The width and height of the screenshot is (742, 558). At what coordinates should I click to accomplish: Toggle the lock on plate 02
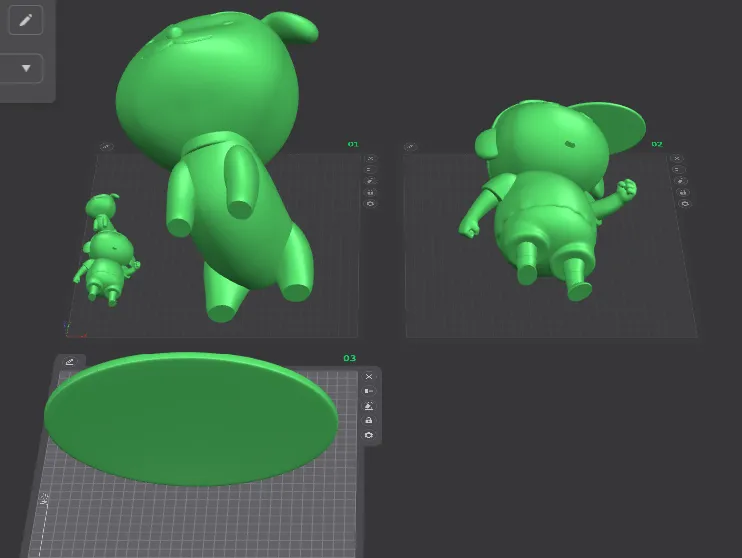682,192
